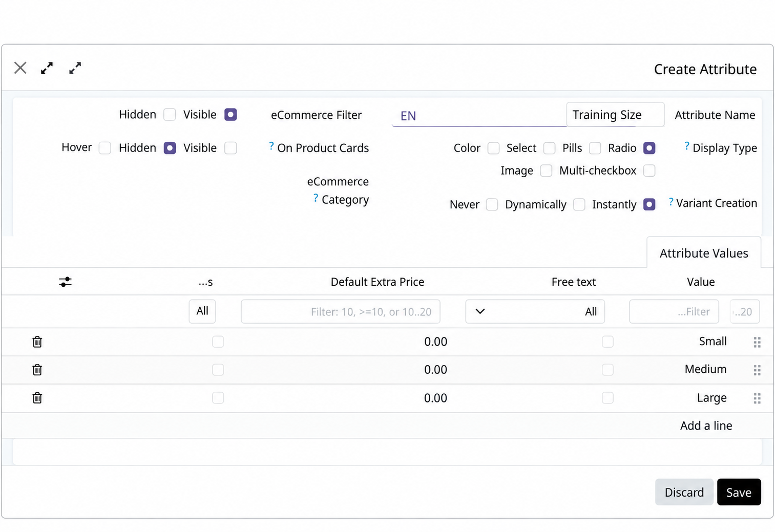The image size is (775, 532).
Task: Set eCommerce Filter to Visible
Action: coord(231,114)
